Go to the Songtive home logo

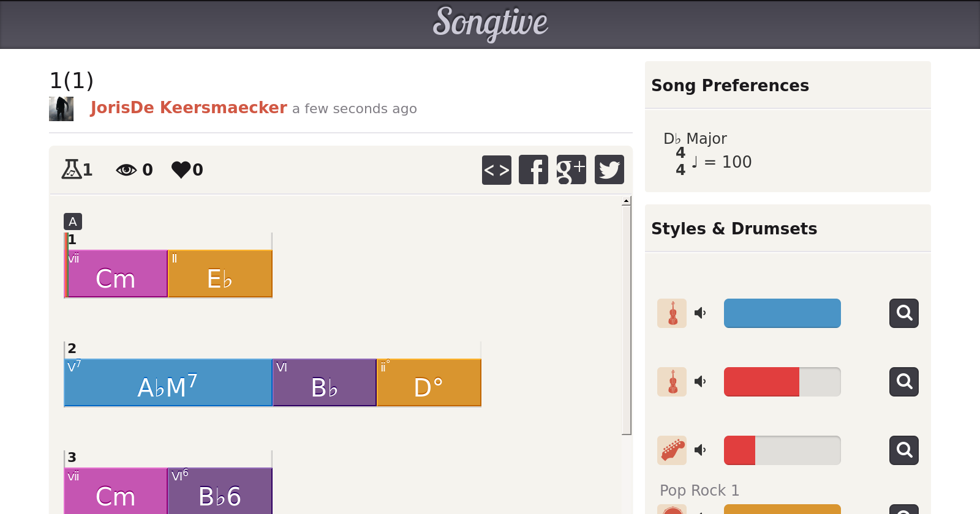tap(490, 23)
